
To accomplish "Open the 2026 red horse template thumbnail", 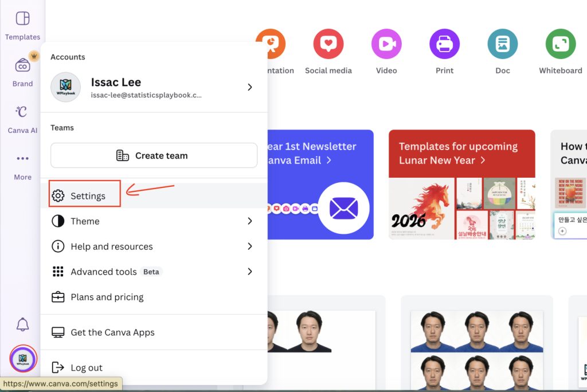I will pyautogui.click(x=421, y=209).
